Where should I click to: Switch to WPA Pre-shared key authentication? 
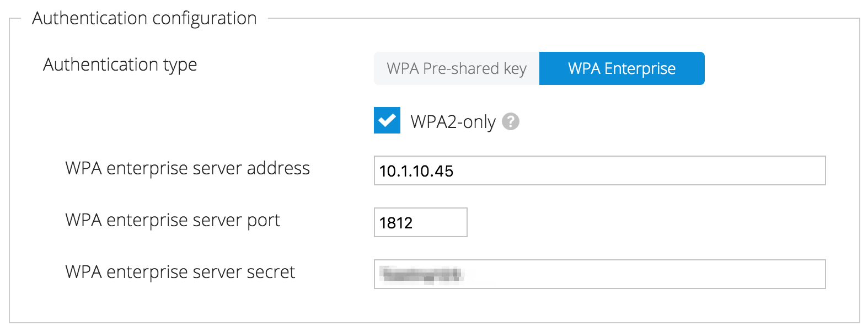coord(457,68)
